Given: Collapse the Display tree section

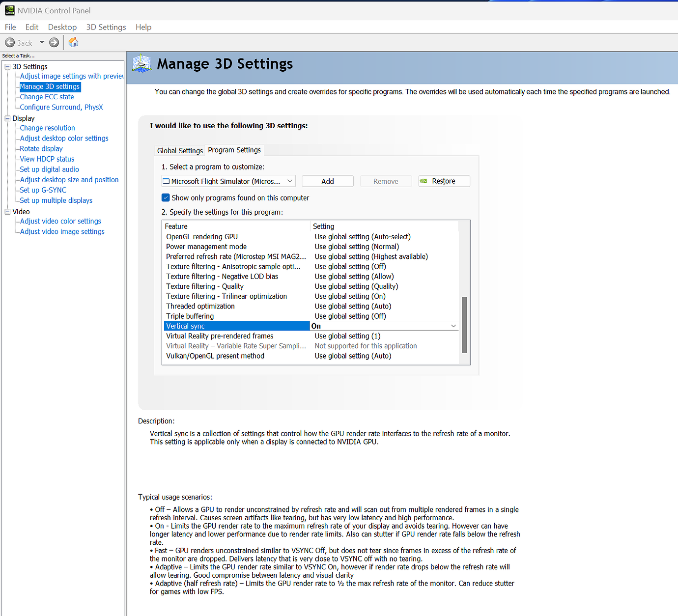Looking at the screenshot, I should [7, 118].
